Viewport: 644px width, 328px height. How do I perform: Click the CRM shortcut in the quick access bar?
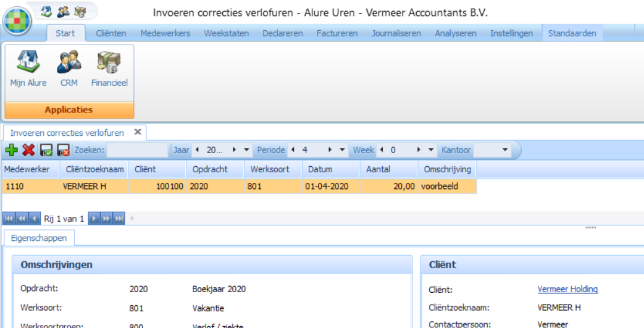click(x=63, y=11)
